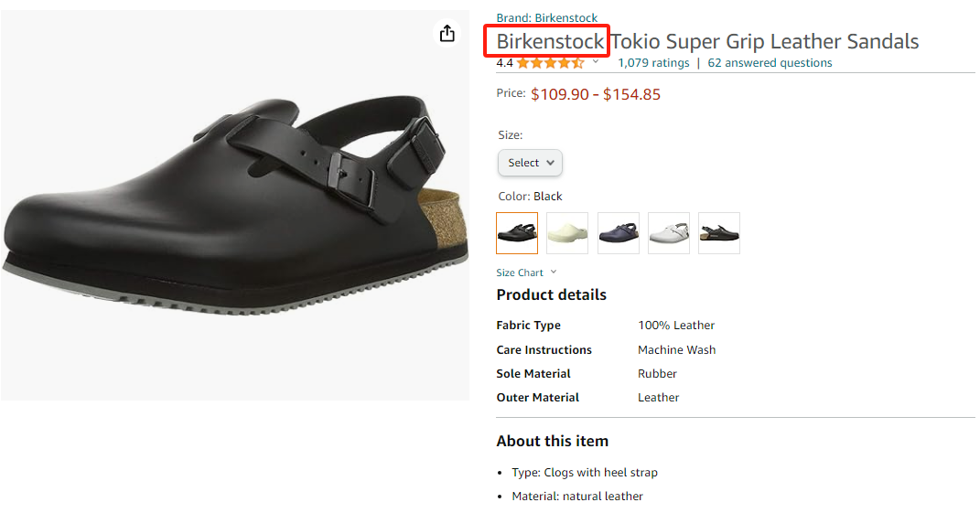View the 62 answered questions
Screen dimensions: 980x513
pyautogui.click(x=770, y=63)
